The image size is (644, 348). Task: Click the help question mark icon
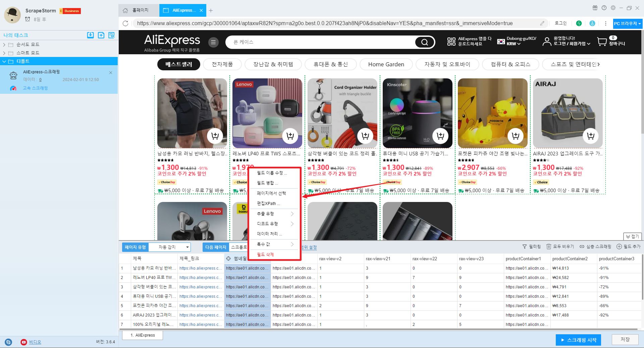pyautogui.click(x=604, y=8)
